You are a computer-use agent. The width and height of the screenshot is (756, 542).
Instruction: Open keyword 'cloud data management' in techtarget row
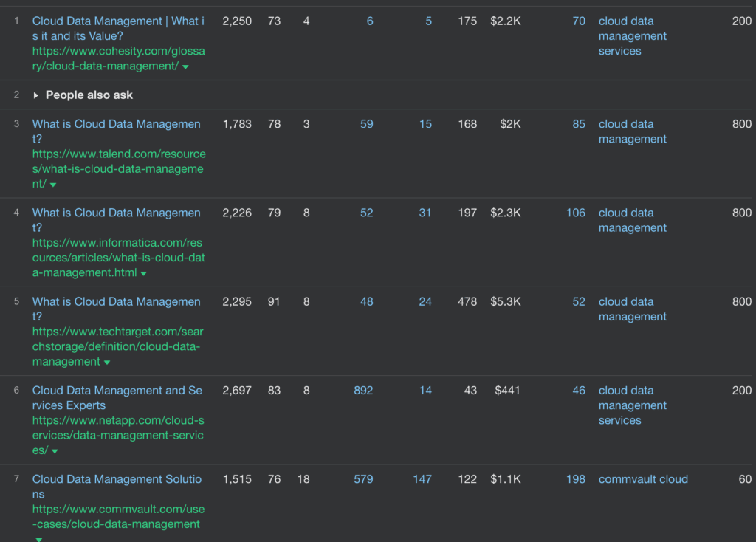pos(633,309)
